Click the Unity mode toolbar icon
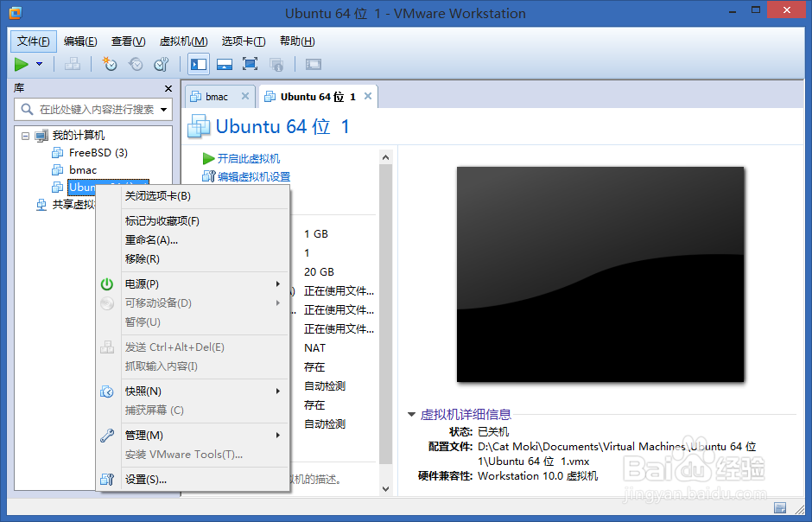The width and height of the screenshot is (812, 522). [276, 64]
